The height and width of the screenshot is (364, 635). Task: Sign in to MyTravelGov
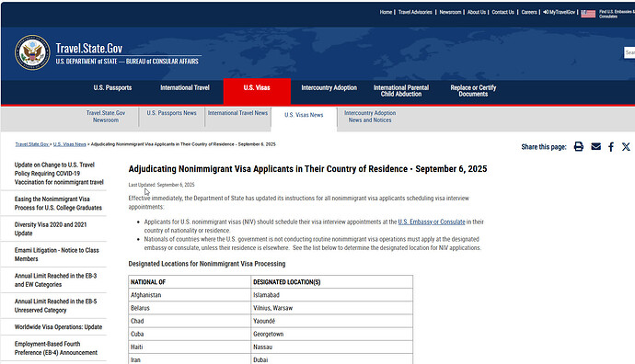(560, 12)
